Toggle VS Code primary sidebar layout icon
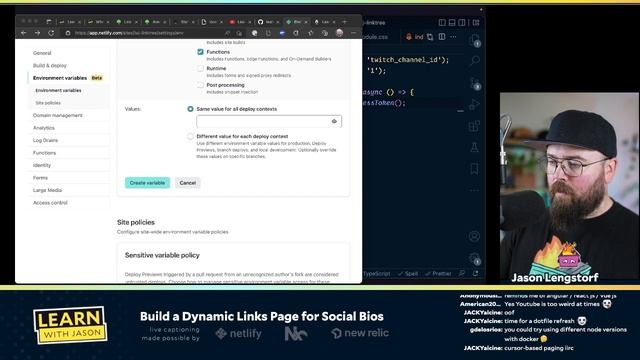This screenshot has height=360, width=640. [x=442, y=22]
